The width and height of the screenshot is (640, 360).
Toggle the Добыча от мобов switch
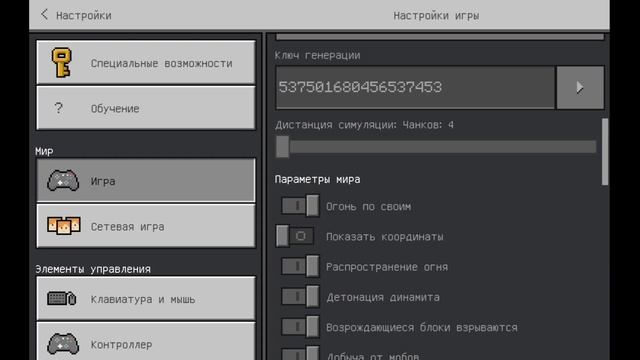[300, 353]
